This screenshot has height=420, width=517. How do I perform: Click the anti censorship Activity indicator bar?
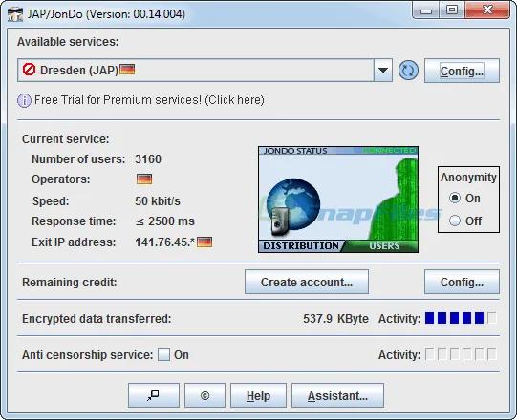(x=461, y=354)
